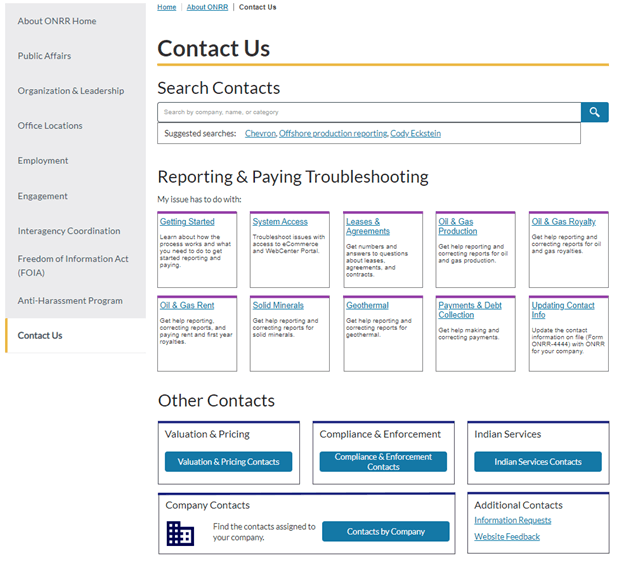The height and width of the screenshot is (565, 624).
Task: Open the Freedom of Information Act page
Action: 73,265
